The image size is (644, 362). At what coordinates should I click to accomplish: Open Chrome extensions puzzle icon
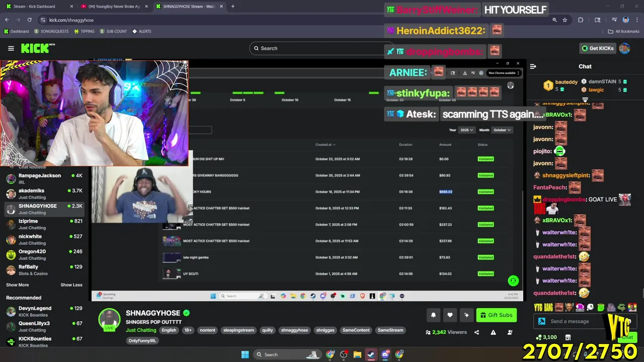pyautogui.click(x=581, y=20)
